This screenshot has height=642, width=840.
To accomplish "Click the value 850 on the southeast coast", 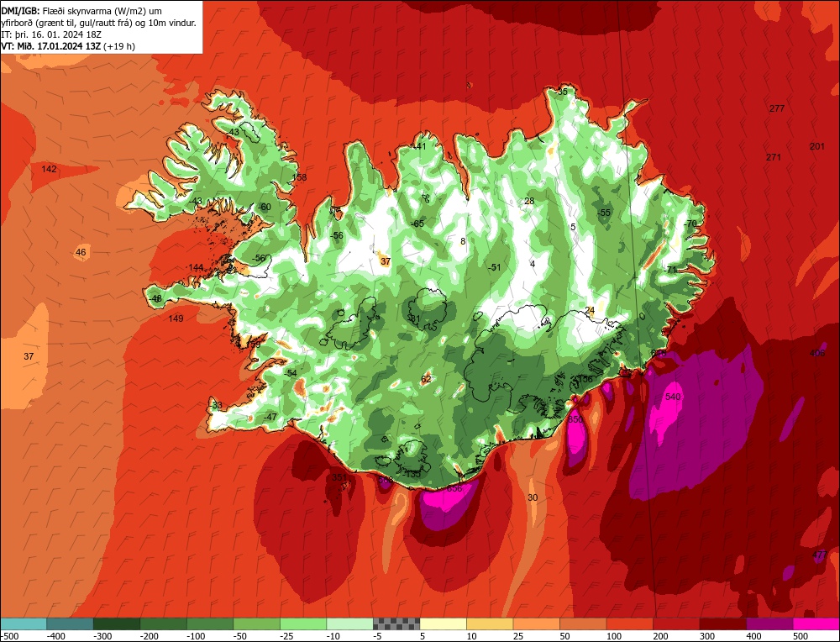I will (575, 419).
